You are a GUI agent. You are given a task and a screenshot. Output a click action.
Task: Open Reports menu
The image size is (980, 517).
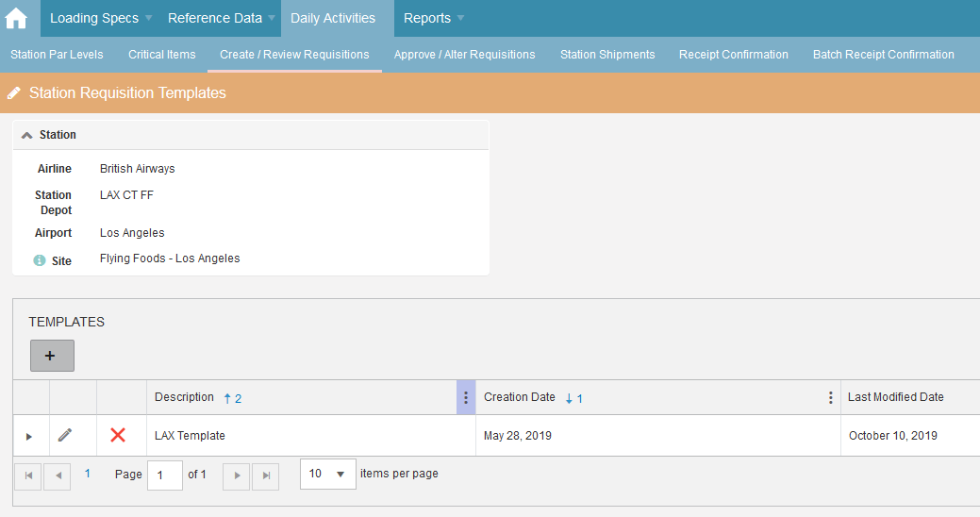pos(433,18)
